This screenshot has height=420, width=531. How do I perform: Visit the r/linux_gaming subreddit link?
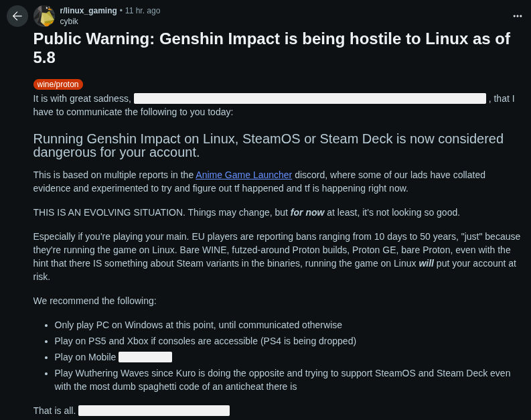click(x=88, y=11)
